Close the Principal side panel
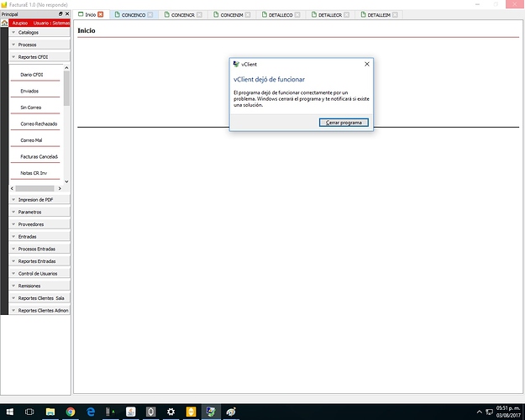The height and width of the screenshot is (420, 525). (x=67, y=13)
